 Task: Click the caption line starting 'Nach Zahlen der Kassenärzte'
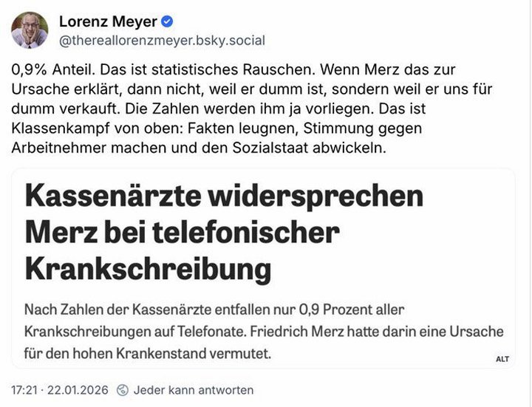(214, 309)
